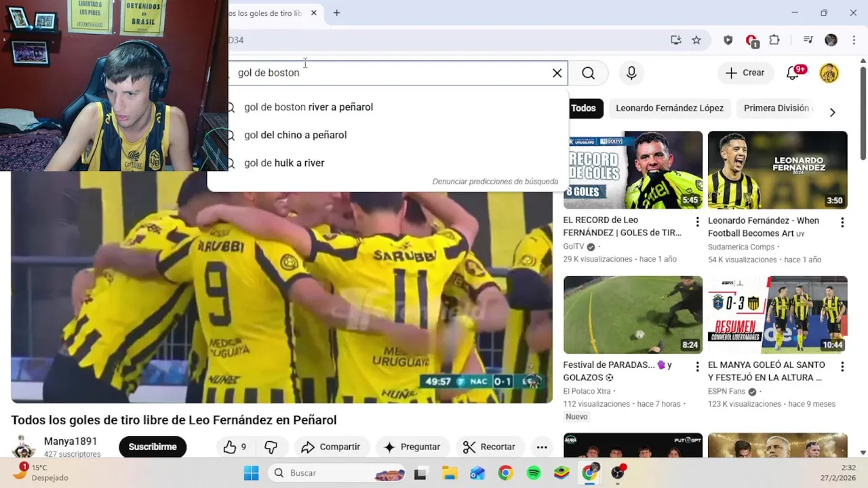
Task: Open Manya1891 channel name
Action: (x=71, y=441)
